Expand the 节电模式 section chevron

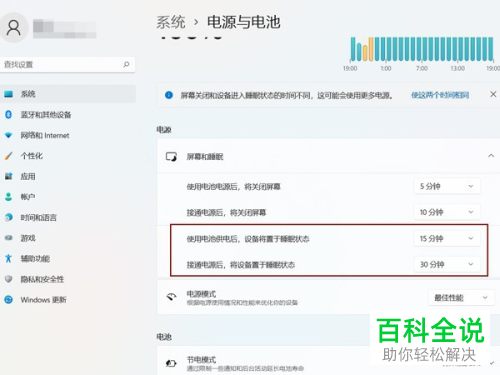[x=492, y=363]
